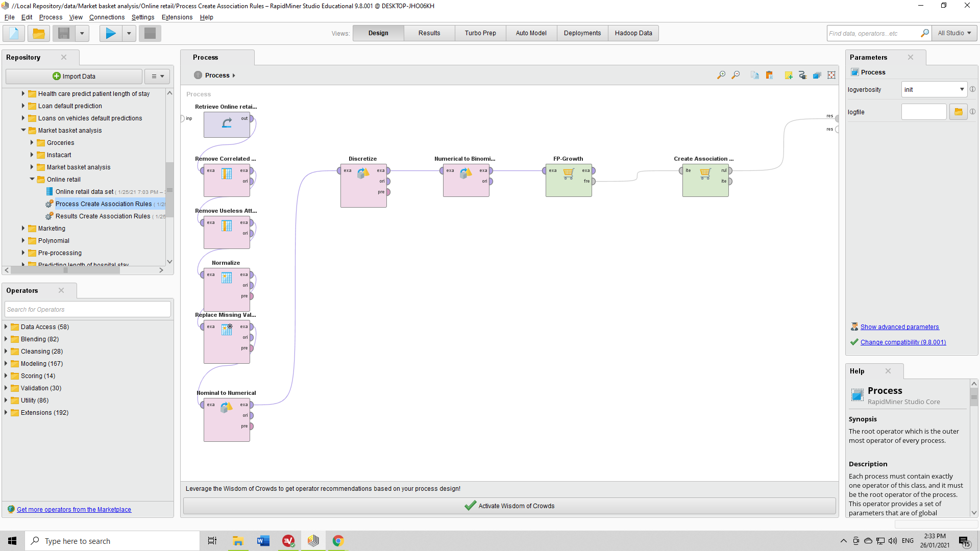Expand the Instacart folder
The width and height of the screenshot is (980, 551).
click(x=32, y=155)
